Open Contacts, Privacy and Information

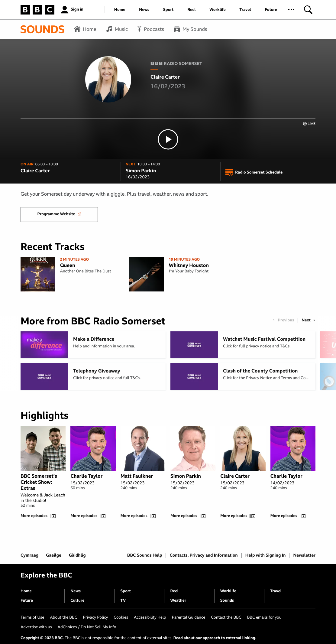204,555
